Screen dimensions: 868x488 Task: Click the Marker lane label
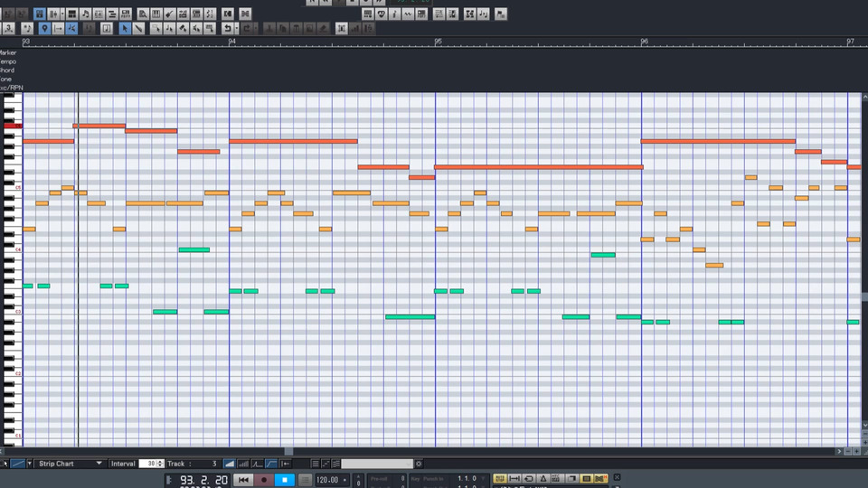coord(8,52)
